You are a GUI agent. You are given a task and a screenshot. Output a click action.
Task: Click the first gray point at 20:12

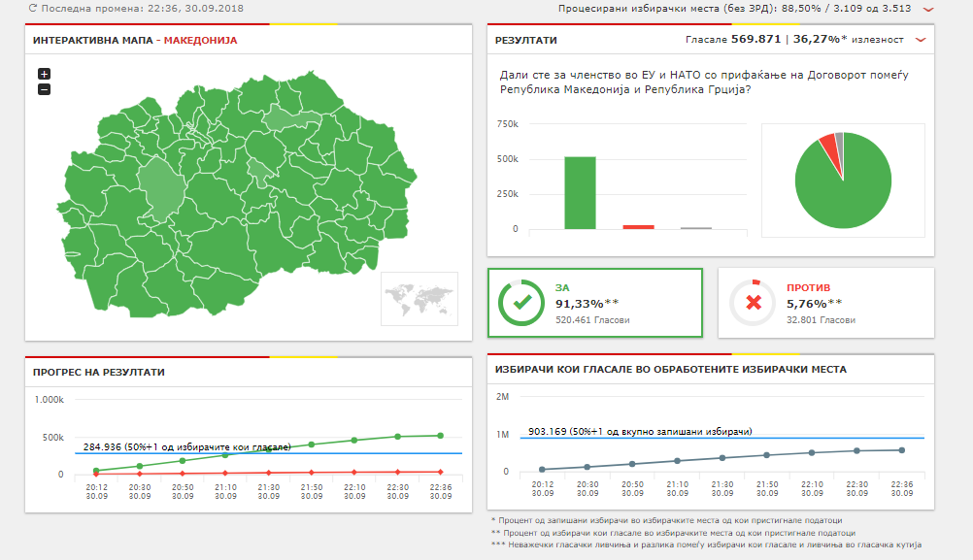pos(542,469)
